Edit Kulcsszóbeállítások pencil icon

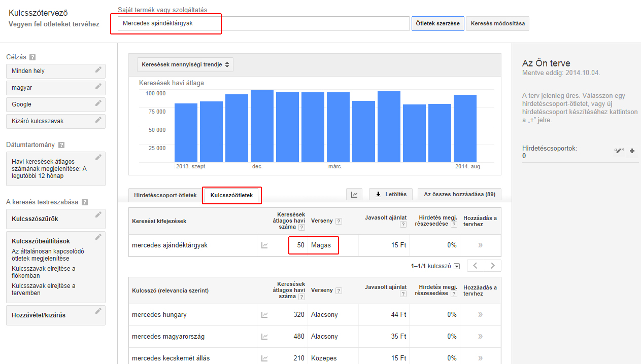98,237
